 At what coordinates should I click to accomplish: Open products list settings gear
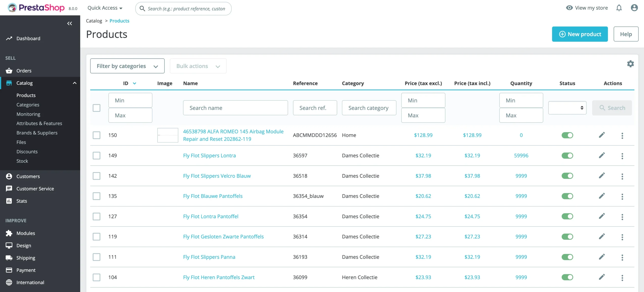coord(630,64)
